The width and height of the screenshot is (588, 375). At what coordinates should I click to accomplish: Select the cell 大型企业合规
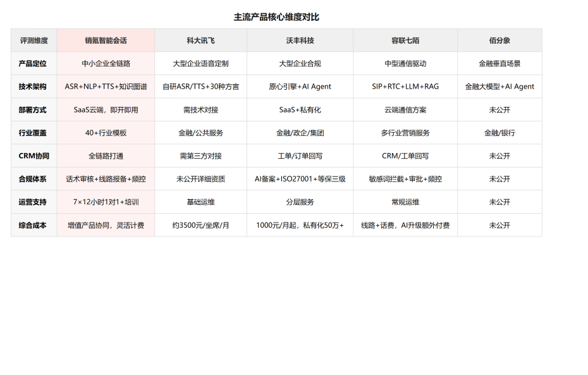(300, 63)
